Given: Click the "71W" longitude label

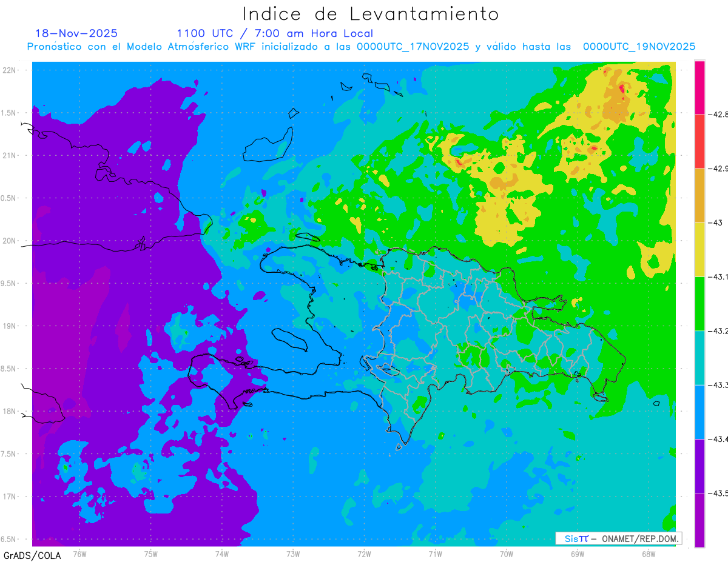Looking at the screenshot, I should coord(435,554).
